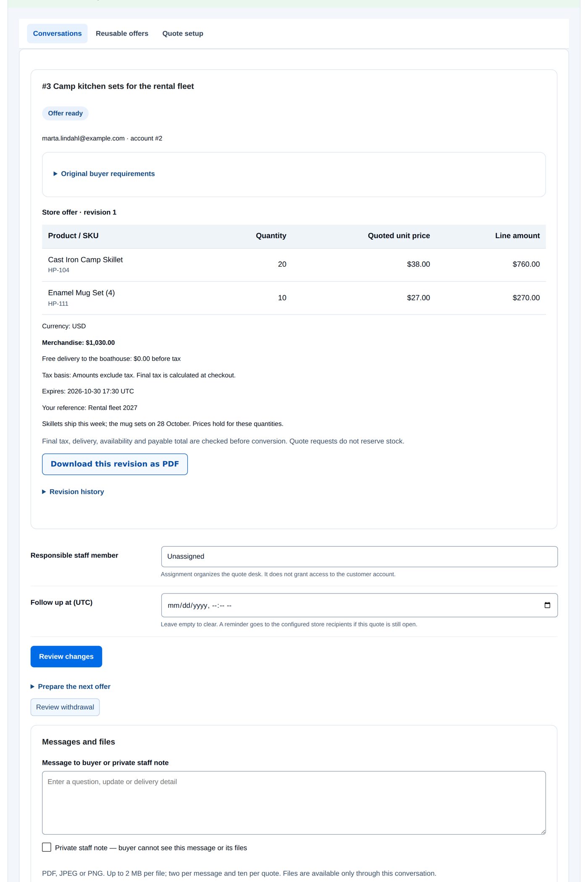Open the Responsible staff member dropdown
The image size is (588, 882).
click(x=359, y=556)
